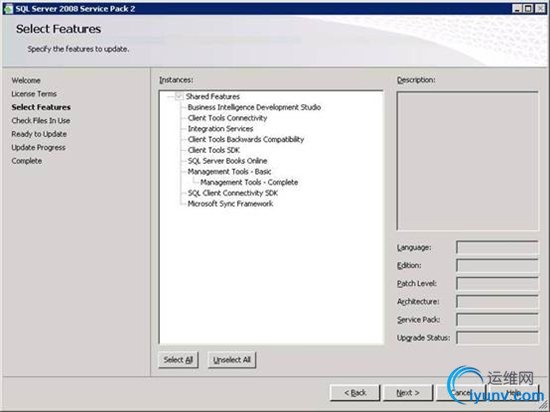
Task: Select Client Tools Connectivity feature
Action: tap(227, 118)
